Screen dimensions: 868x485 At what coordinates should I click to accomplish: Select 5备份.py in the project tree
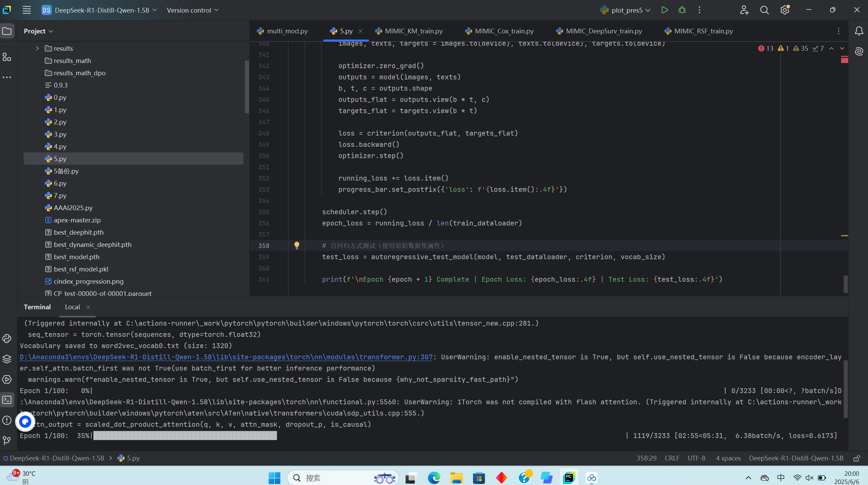point(66,171)
